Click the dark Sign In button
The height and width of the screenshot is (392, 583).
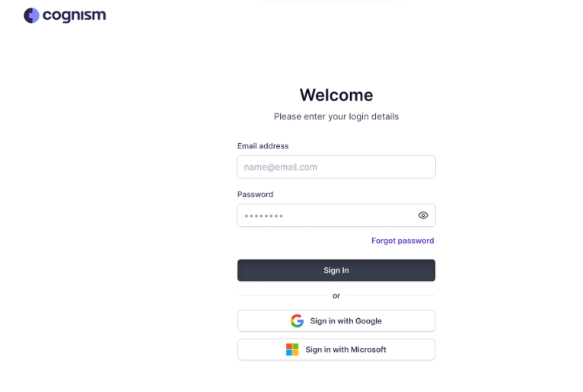(x=336, y=270)
